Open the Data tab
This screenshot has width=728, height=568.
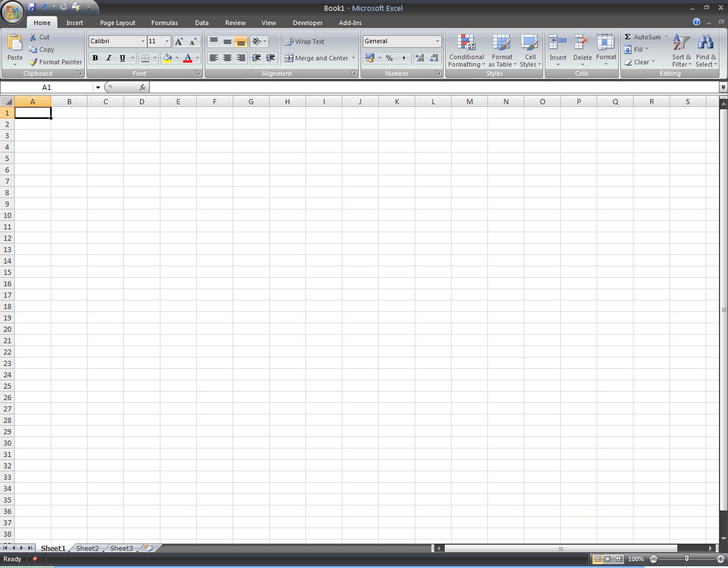click(202, 23)
